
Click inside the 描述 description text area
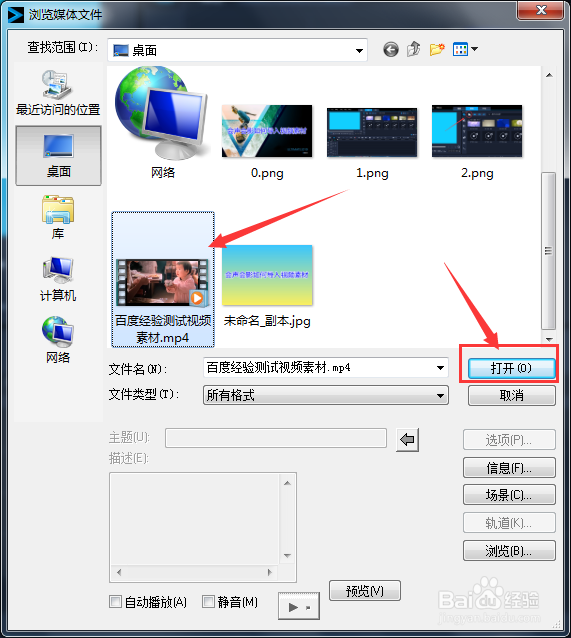[195, 519]
